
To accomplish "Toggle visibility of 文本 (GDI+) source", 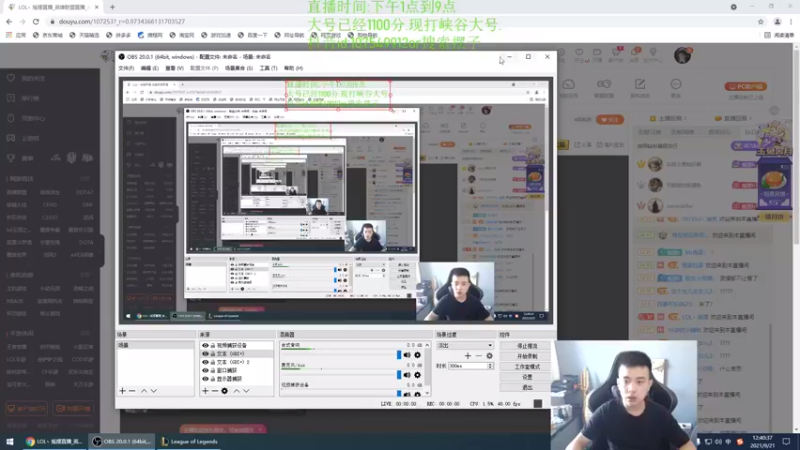I will [x=205, y=354].
